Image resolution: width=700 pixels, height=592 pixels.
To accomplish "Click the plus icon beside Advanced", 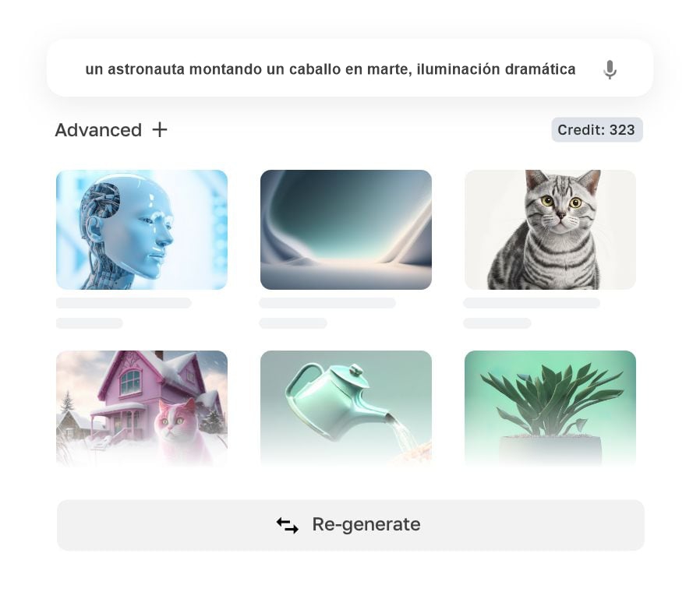I will pyautogui.click(x=159, y=130).
